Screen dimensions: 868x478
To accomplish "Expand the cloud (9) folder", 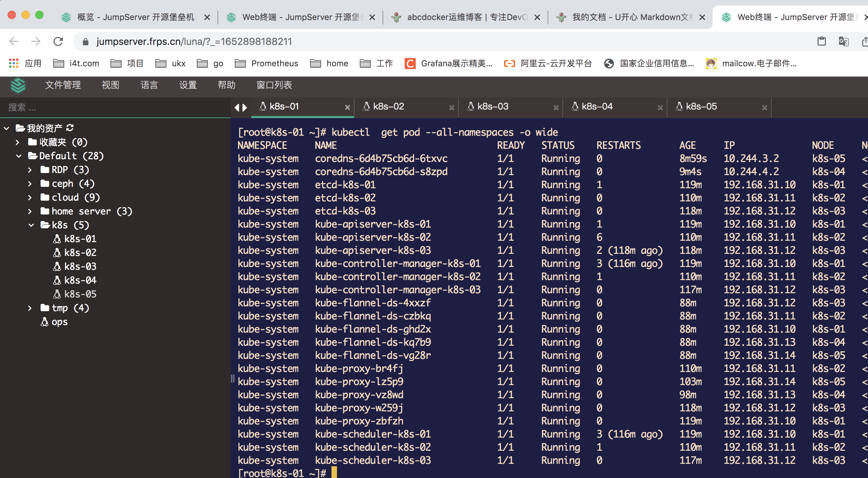I will point(30,197).
